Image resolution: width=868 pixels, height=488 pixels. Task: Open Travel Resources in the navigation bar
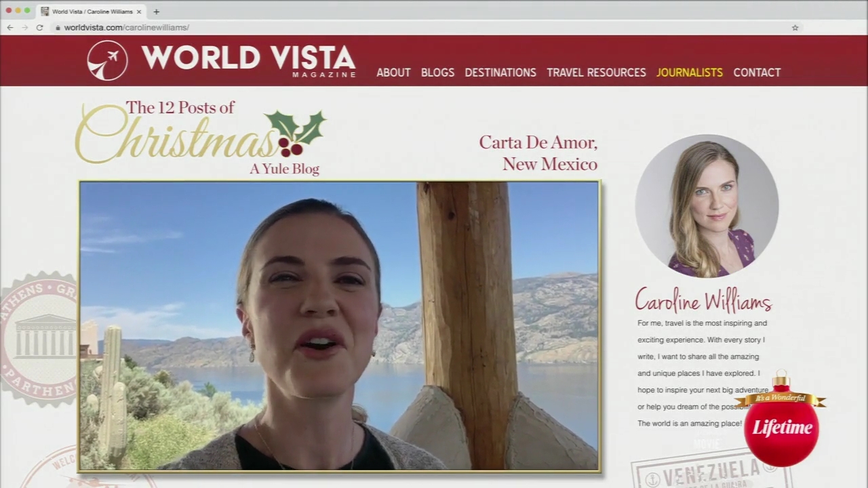tap(596, 73)
